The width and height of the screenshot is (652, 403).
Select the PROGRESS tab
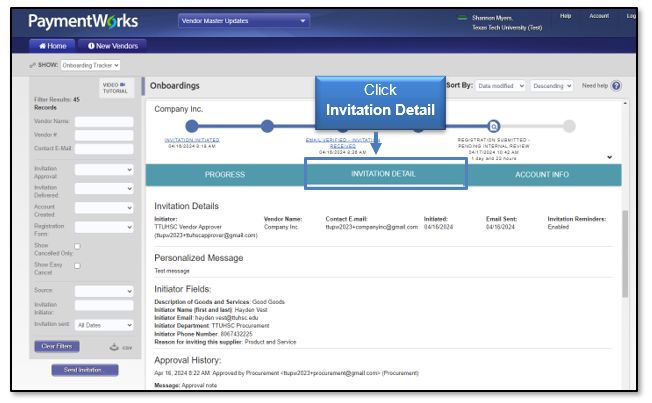[225, 175]
